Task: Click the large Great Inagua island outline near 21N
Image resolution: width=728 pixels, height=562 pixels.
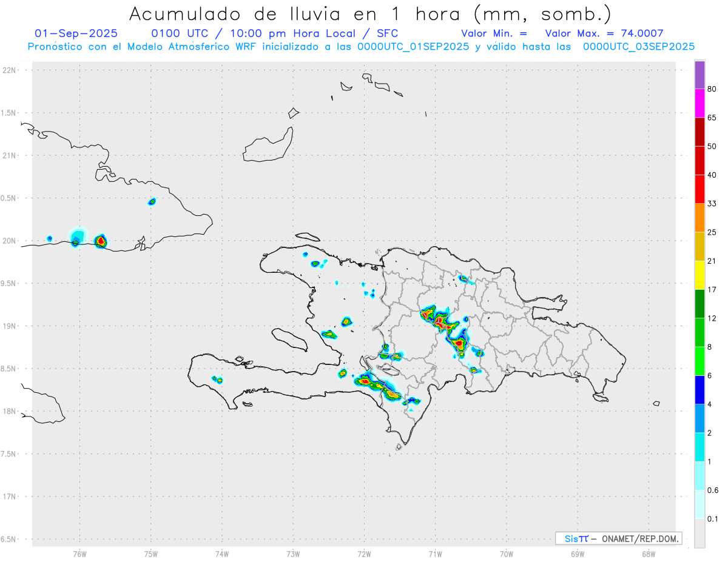Action: click(268, 146)
